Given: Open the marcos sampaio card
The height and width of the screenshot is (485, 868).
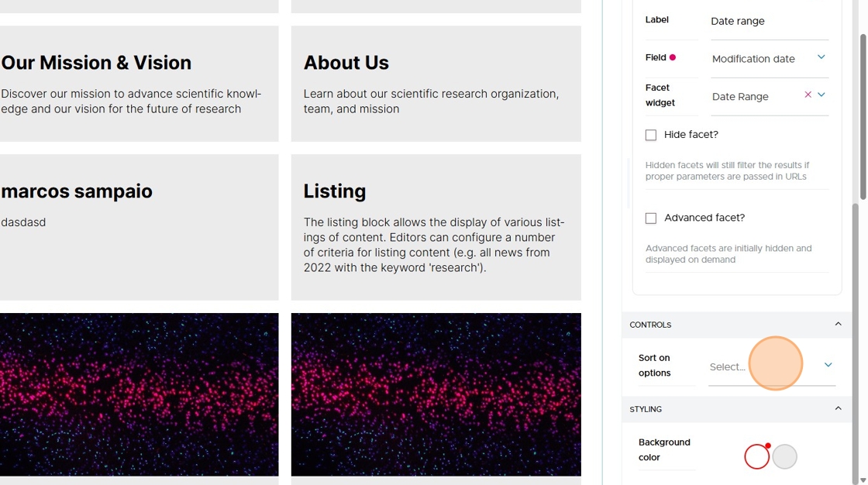Looking at the screenshot, I should click(139, 227).
